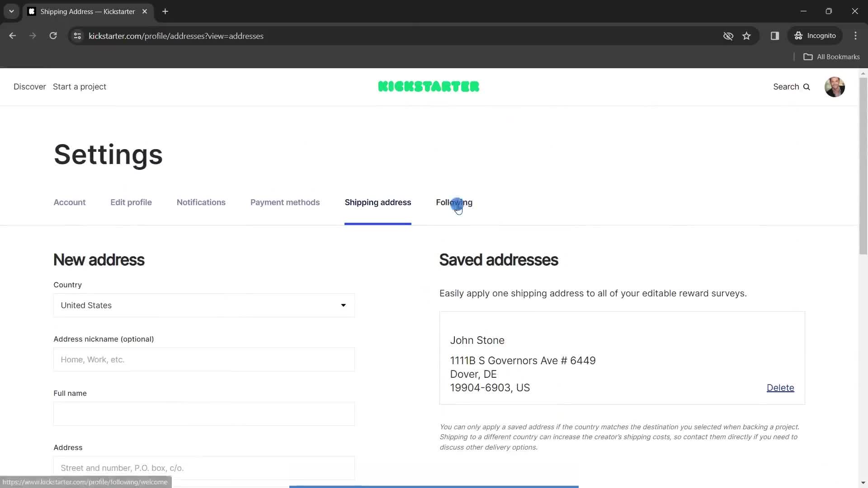
Task: Click the browser refresh page icon
Action: point(53,36)
